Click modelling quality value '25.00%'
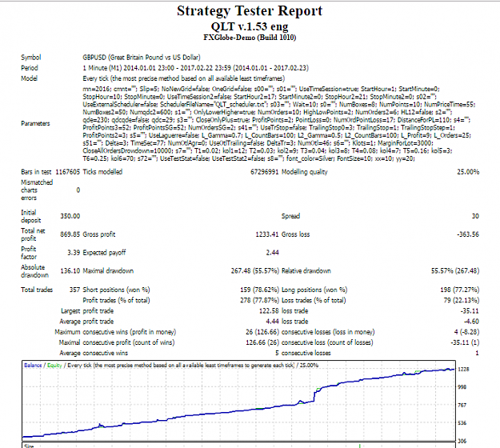The image size is (500, 448). click(468, 172)
